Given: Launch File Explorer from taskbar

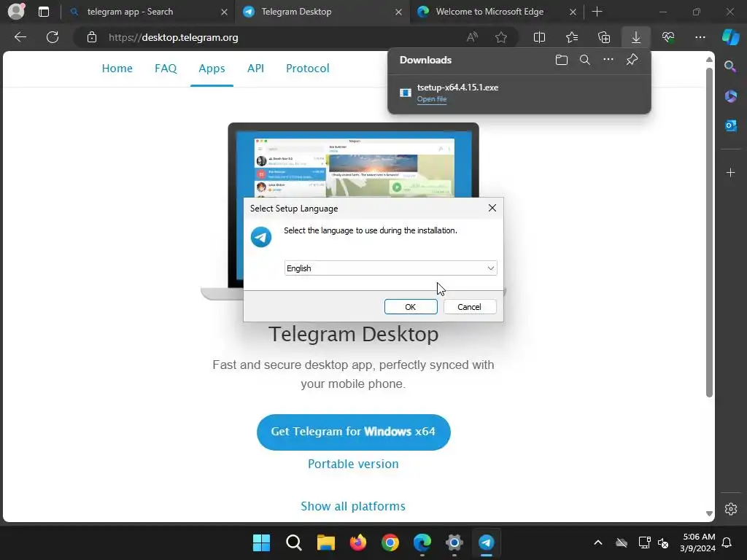Looking at the screenshot, I should click(x=326, y=542).
